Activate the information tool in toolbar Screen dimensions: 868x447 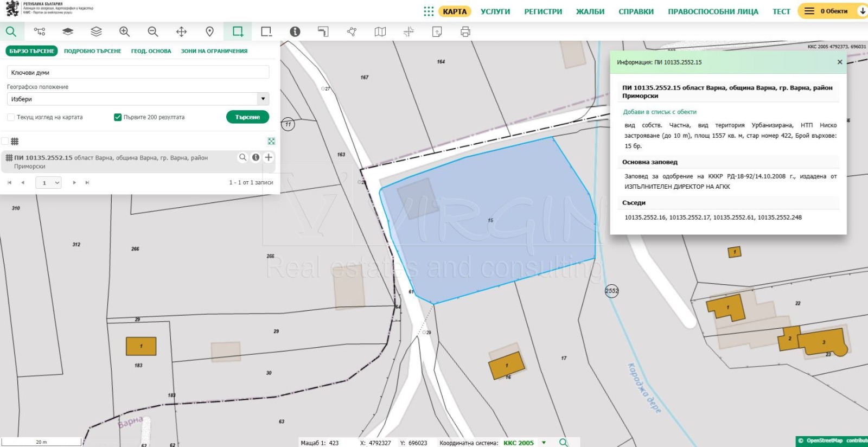(295, 31)
